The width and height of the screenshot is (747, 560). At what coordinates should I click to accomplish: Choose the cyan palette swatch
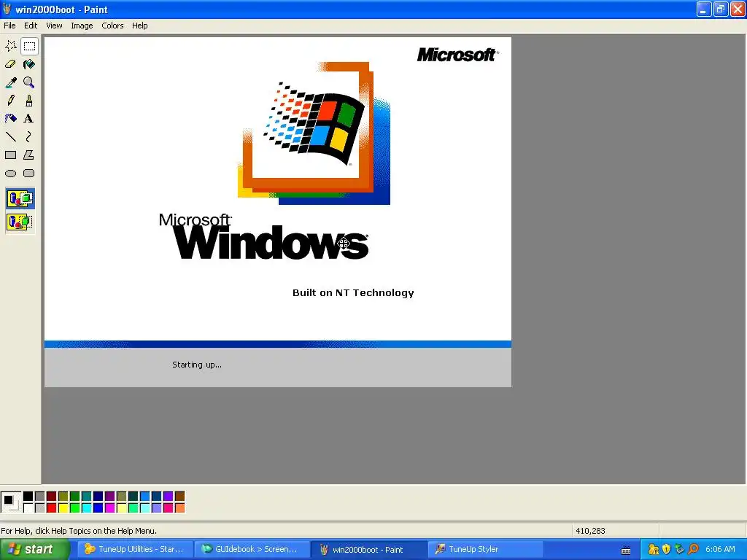coord(87,508)
